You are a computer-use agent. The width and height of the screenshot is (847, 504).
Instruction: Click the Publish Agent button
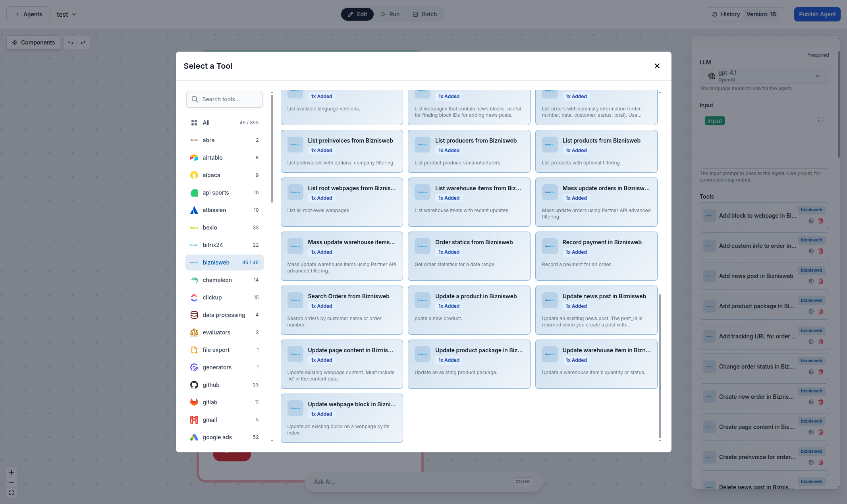(817, 14)
